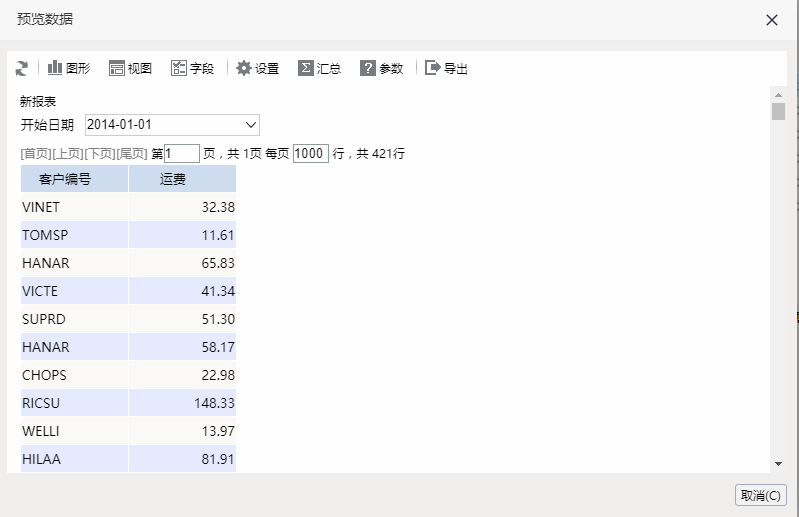Screen dimensions: 799x517
Task: Open the 参数 question mark icon
Action: 367,68
